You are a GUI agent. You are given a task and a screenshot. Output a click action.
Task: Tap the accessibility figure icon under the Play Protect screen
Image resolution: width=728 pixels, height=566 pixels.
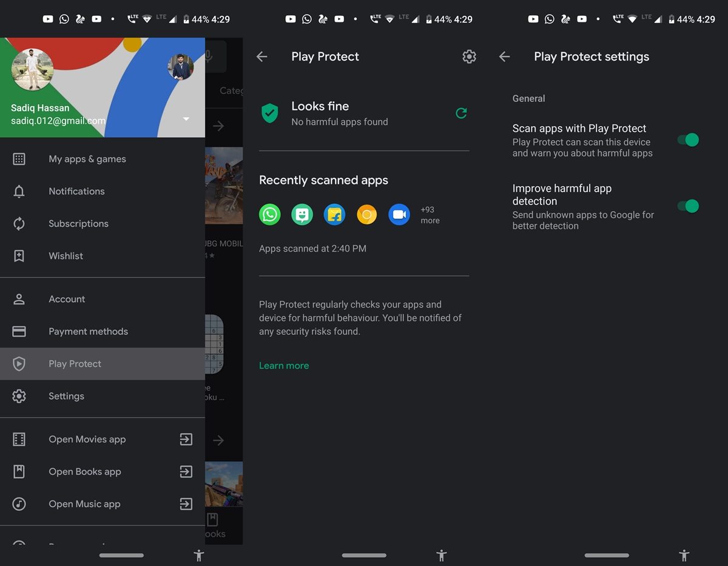point(442,555)
